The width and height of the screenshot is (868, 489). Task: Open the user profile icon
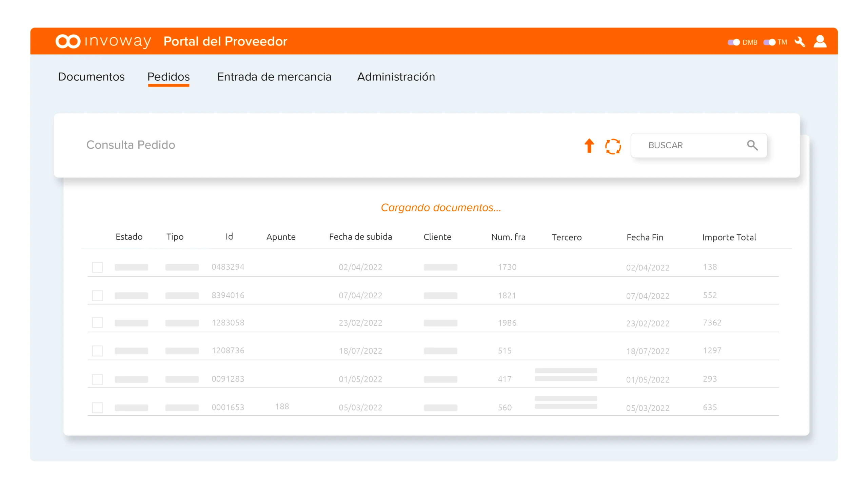pyautogui.click(x=820, y=42)
